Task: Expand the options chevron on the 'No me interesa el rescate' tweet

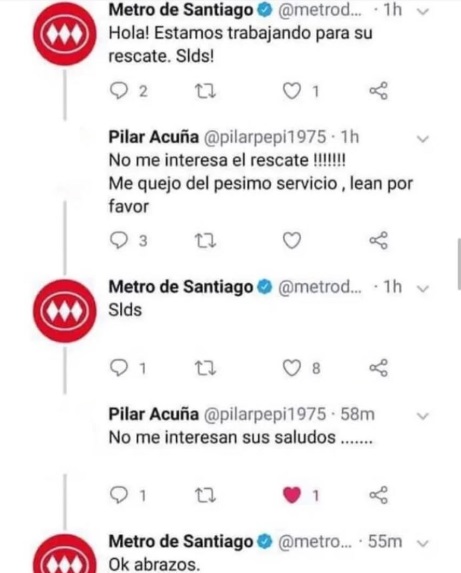Action: (423, 139)
